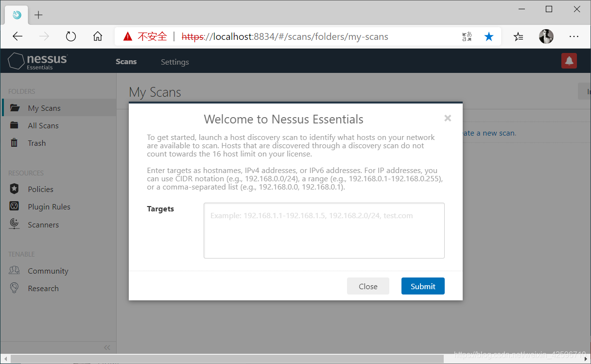
Task: Select the Nessus browser tab
Action: pos(17,15)
